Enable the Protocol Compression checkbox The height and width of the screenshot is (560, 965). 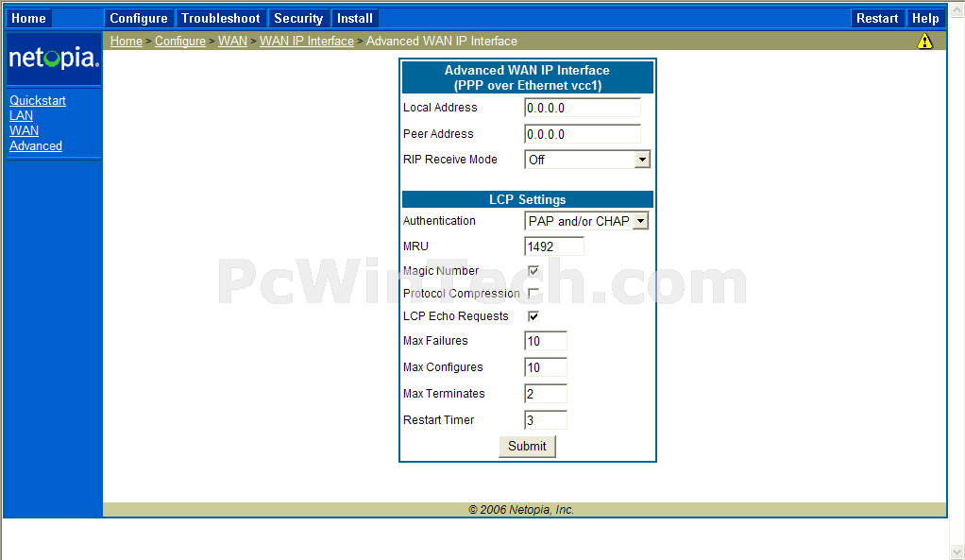(x=533, y=294)
